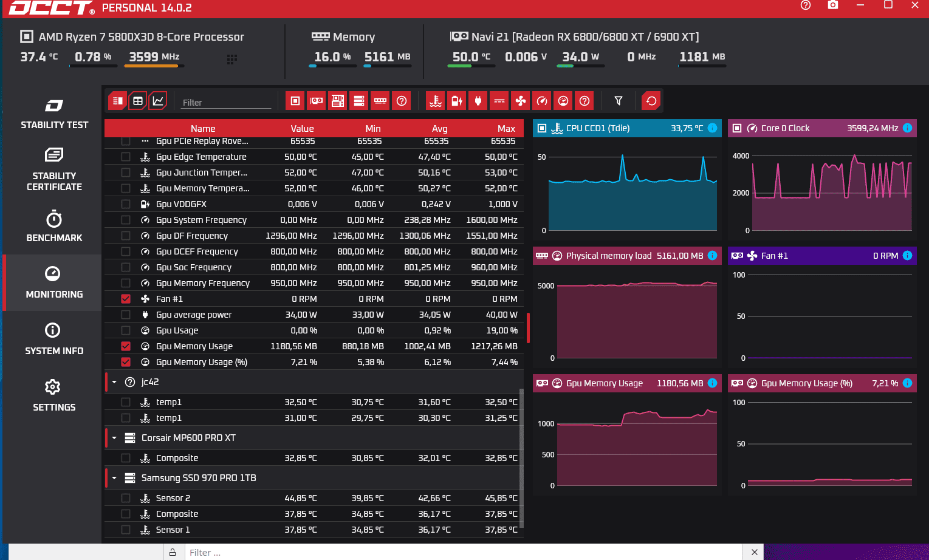Screen dimensions: 929x560
Task: Switch to the graph-only view
Action: 158,101
